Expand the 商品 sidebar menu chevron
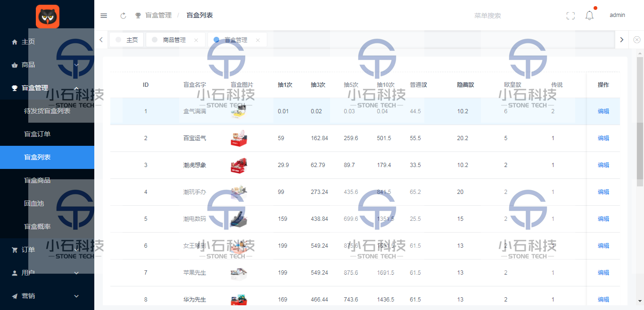 pyautogui.click(x=76, y=65)
